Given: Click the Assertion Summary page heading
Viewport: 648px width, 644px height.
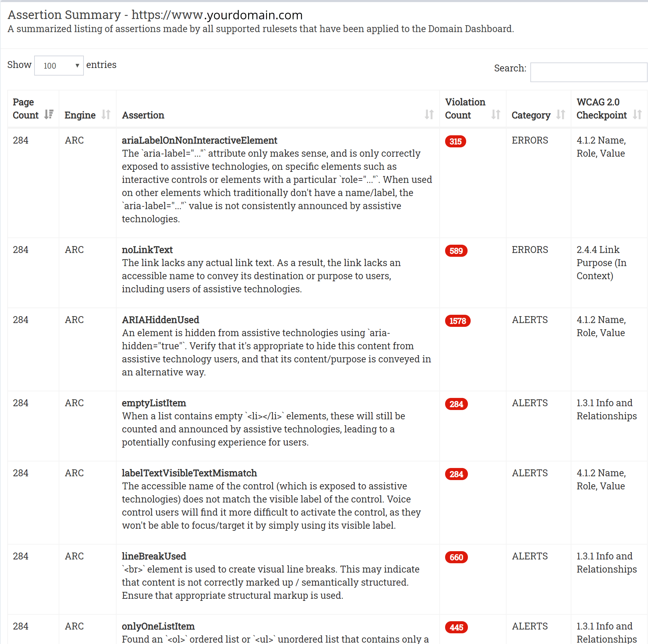Looking at the screenshot, I should click(x=155, y=15).
